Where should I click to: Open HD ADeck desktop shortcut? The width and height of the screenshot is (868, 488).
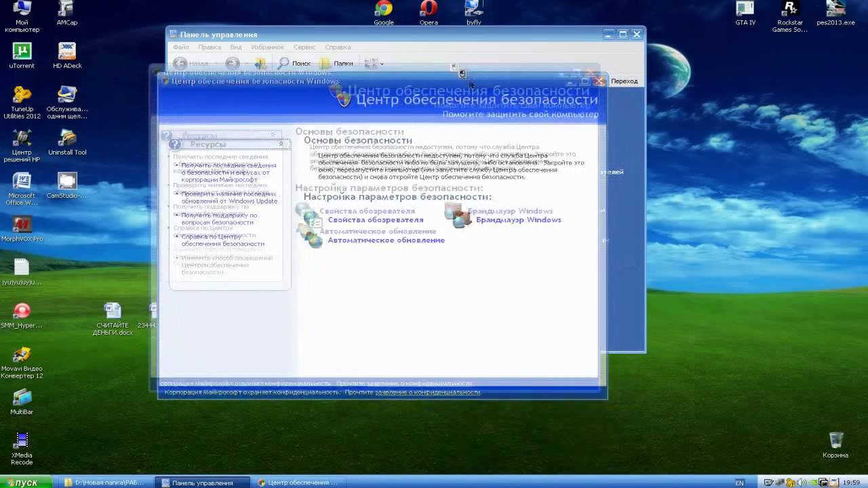tap(67, 56)
